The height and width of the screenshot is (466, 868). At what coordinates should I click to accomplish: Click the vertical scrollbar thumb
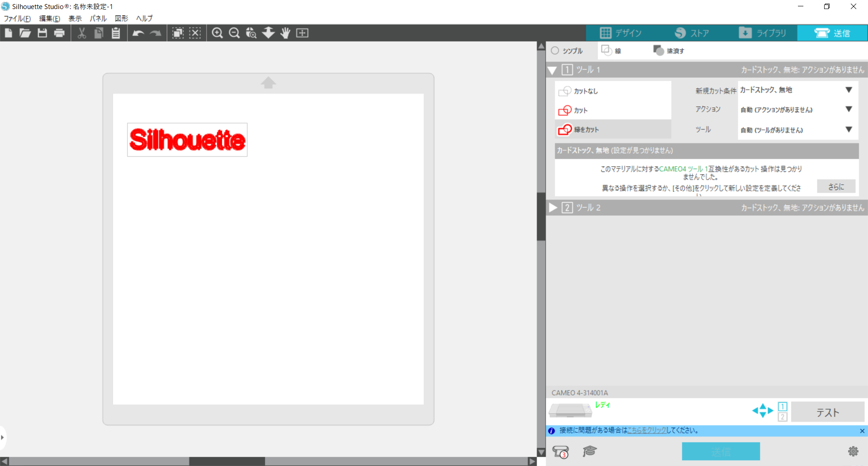point(541,217)
